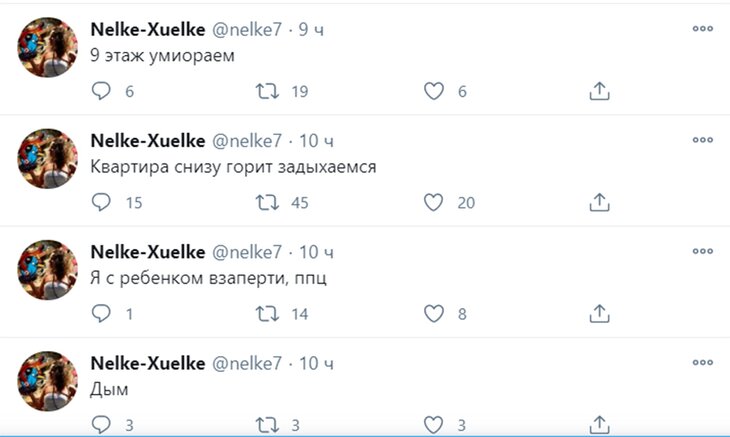Click the avatar beside "Квартира снизу горит" tweet
The height and width of the screenshot is (437, 730).
tap(47, 158)
